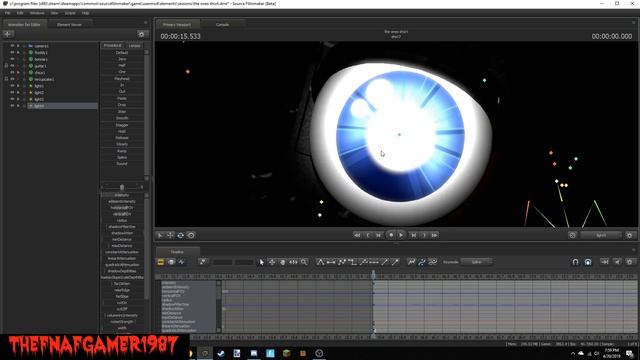The height and width of the screenshot is (360, 640).
Task: Toggle visibility eye for light2
Action: coord(12,92)
